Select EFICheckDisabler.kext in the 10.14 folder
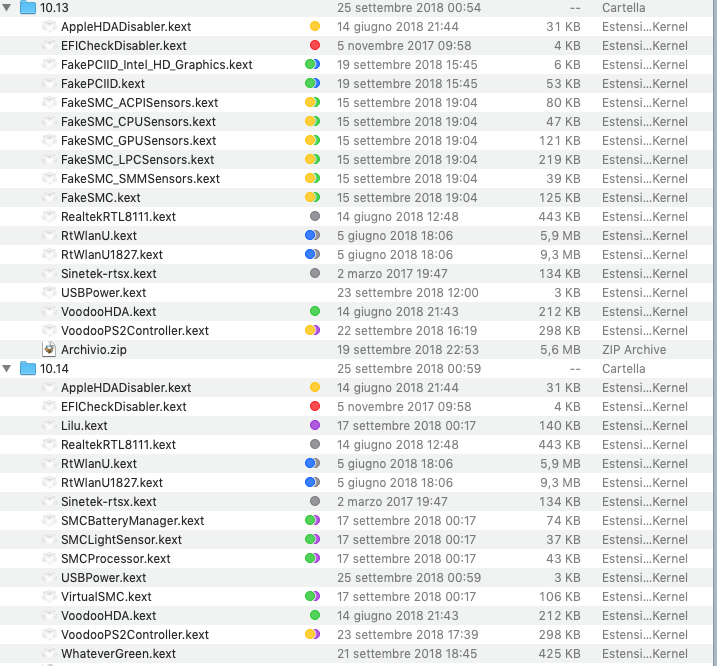The width and height of the screenshot is (717, 666). (x=123, y=407)
